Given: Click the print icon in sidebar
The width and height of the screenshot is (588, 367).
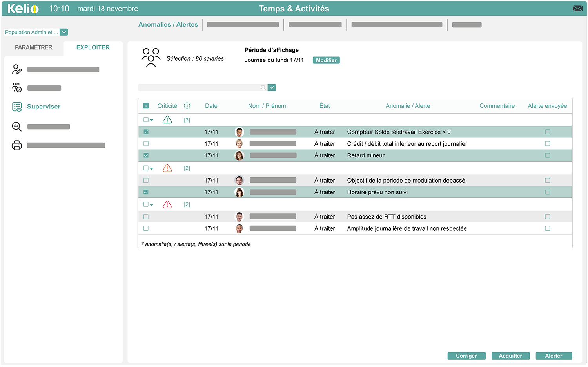Looking at the screenshot, I should (16, 145).
